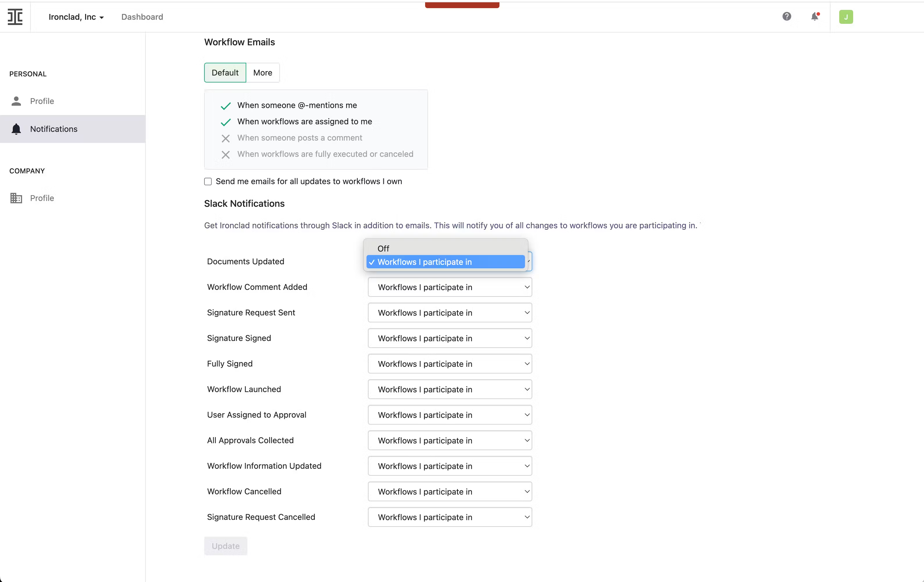The width and height of the screenshot is (924, 582).
Task: Open the notifications bell in header
Action: [815, 17]
